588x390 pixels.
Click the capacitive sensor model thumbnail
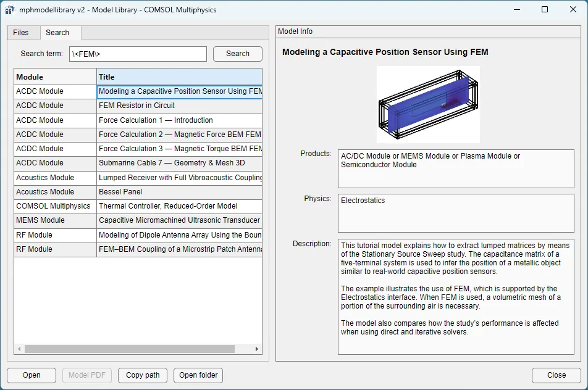427,104
